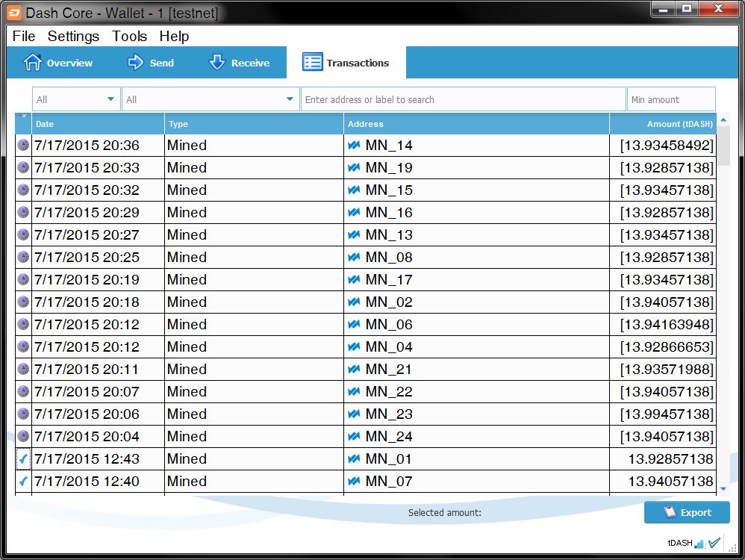Click the mined icon beside MN_13

(354, 234)
